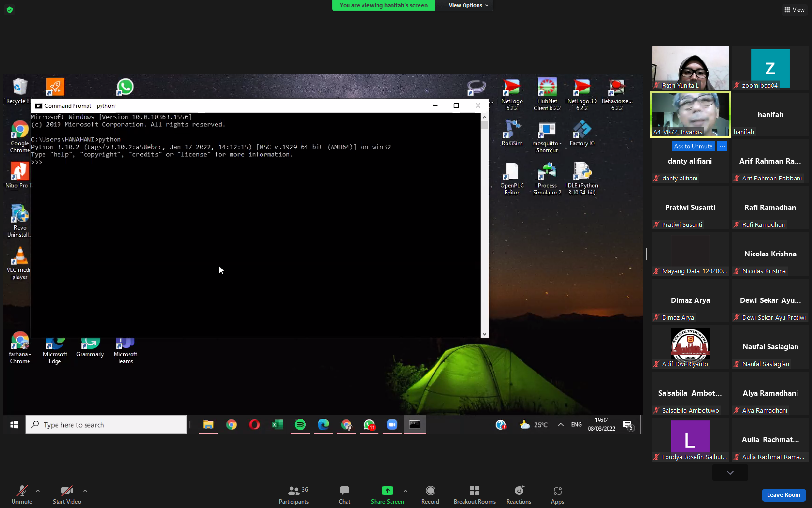
Task: Click the Leave Room button
Action: coord(783,495)
